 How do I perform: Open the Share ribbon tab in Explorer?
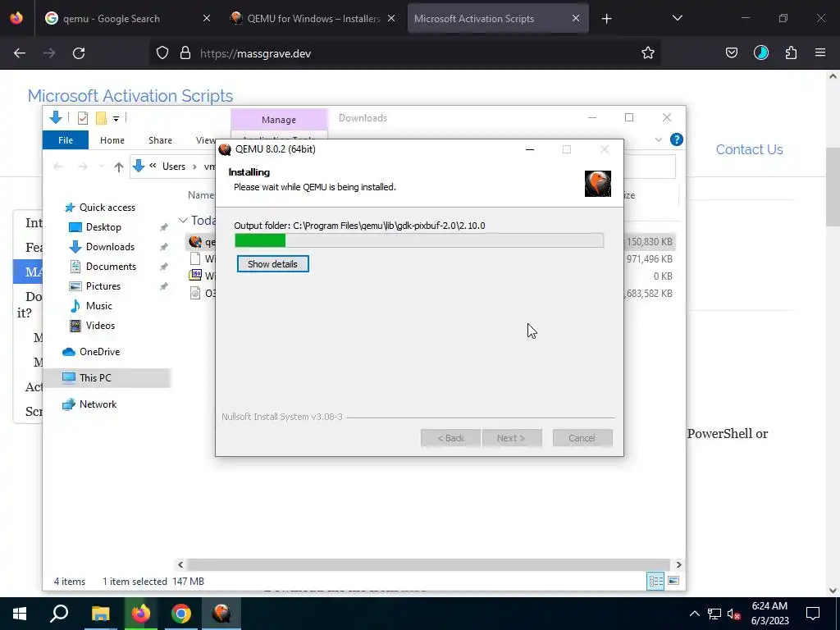click(160, 140)
